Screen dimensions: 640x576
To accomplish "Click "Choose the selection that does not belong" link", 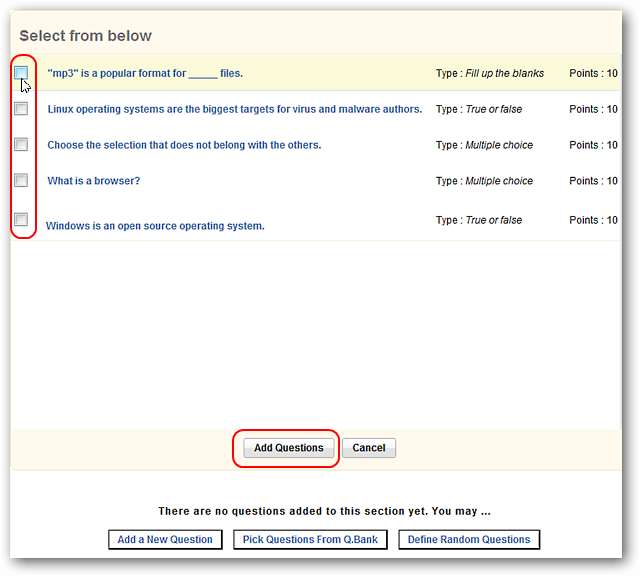I will (184, 145).
